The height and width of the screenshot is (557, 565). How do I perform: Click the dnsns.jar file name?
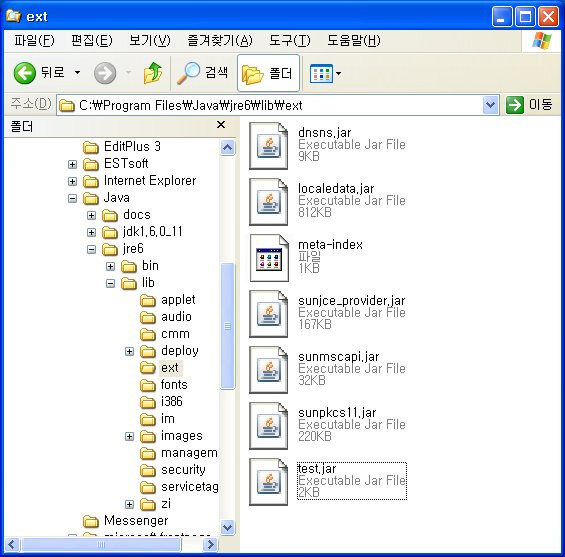point(324,133)
